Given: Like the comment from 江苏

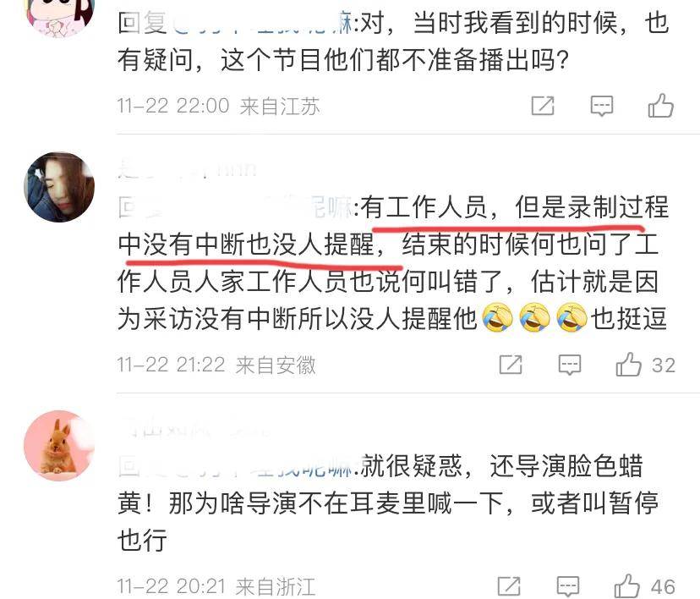Looking at the screenshot, I should click(x=660, y=106).
